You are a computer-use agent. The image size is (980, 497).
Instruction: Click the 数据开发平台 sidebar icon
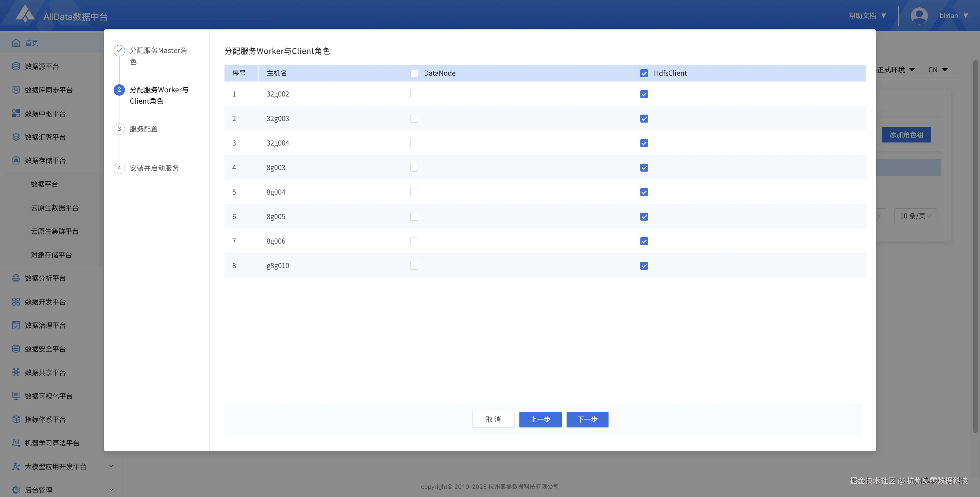[x=16, y=302]
